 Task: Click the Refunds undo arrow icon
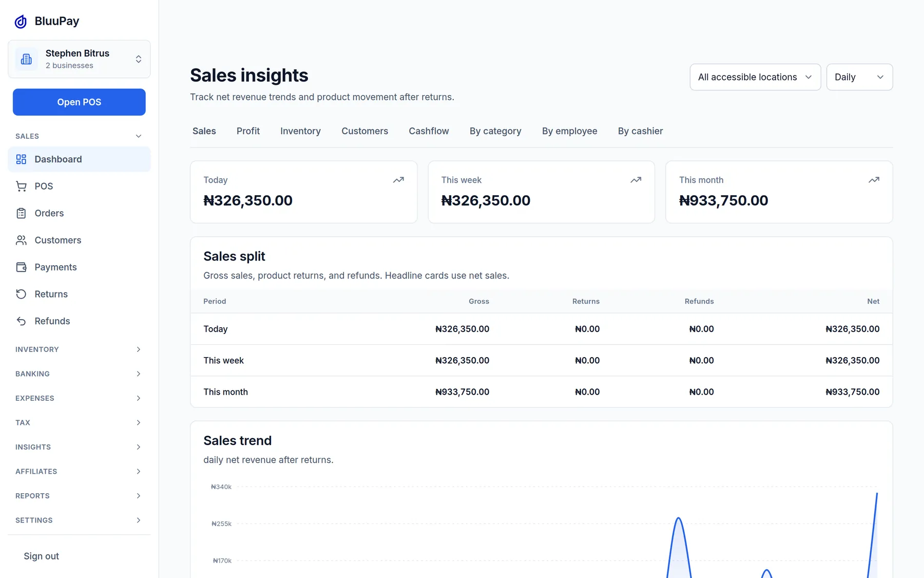pyautogui.click(x=21, y=321)
